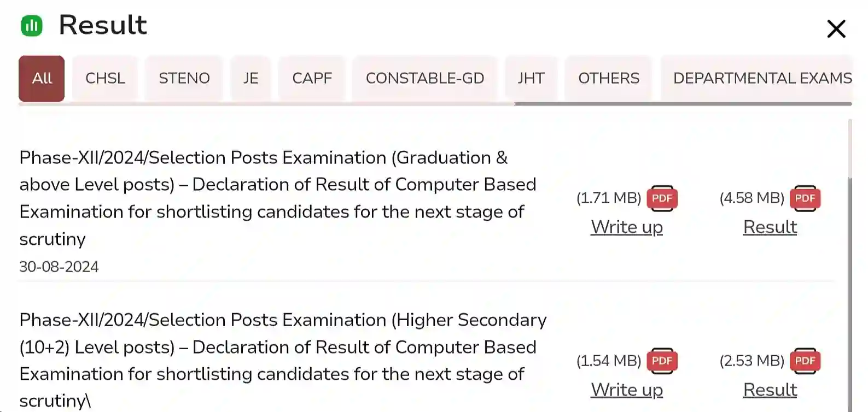Switch to the JE tab

pos(251,78)
